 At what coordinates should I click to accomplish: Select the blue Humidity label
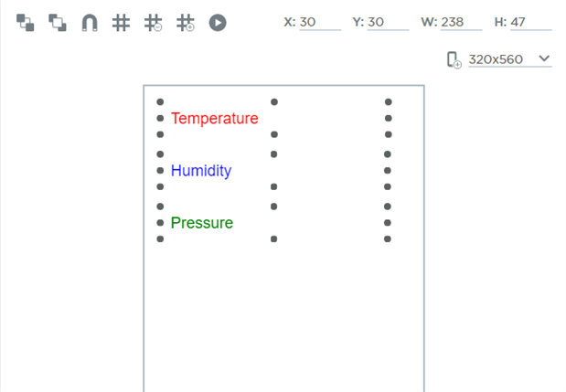pyautogui.click(x=201, y=171)
